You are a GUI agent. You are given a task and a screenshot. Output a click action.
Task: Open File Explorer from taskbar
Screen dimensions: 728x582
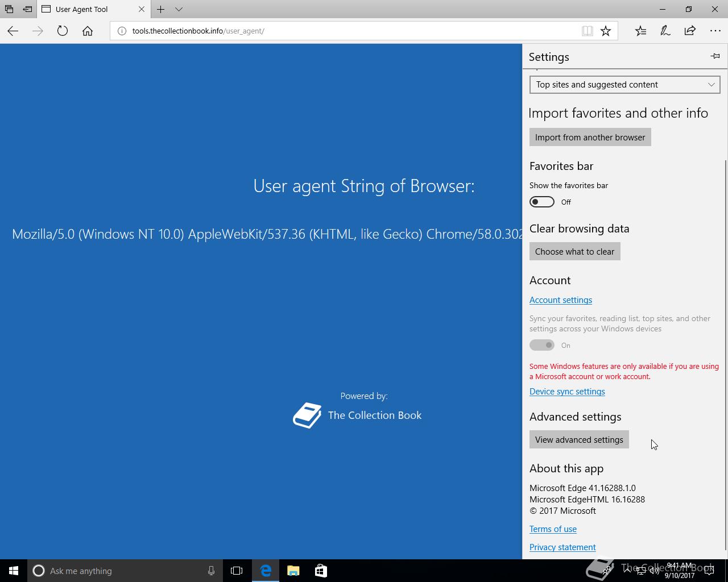pyautogui.click(x=293, y=571)
